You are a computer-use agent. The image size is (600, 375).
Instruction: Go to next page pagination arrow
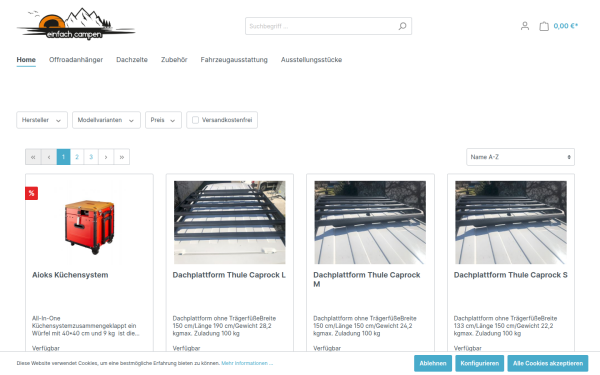(106, 157)
